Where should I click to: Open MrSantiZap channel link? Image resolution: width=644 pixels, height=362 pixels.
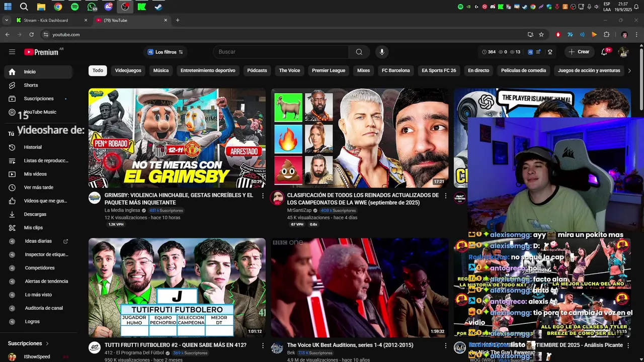pyautogui.click(x=299, y=210)
